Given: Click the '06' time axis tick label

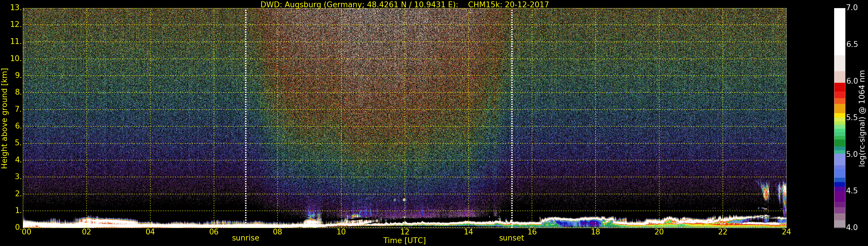Looking at the screenshot, I should 214,232.
